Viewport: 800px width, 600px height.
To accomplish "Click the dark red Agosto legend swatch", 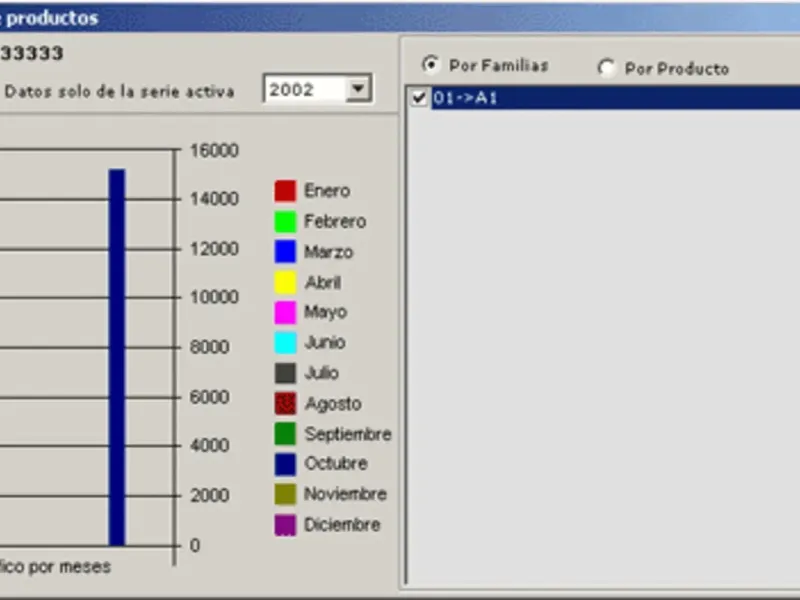I will coord(285,404).
